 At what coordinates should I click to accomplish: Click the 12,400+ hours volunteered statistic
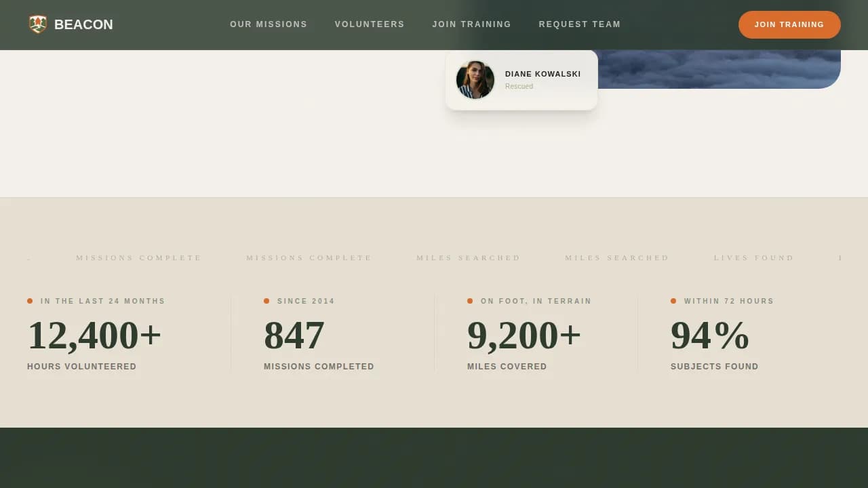pos(94,335)
